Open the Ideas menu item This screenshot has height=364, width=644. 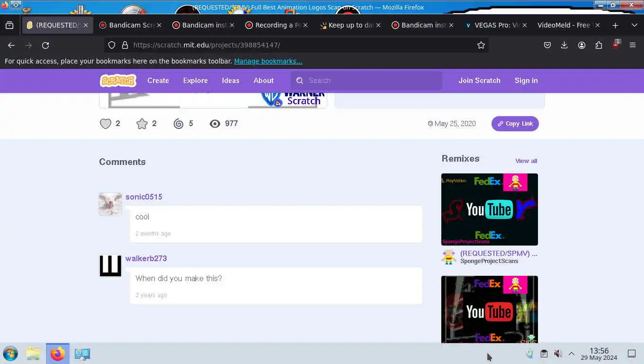tap(231, 81)
